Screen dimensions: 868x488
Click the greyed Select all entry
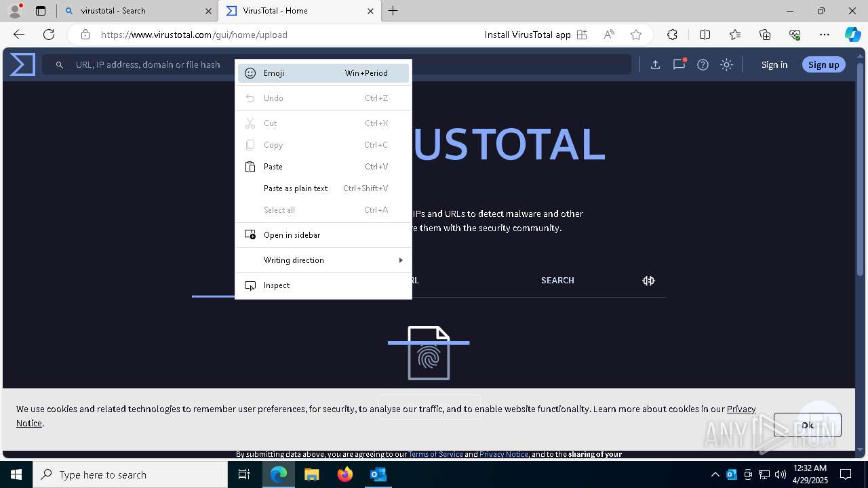[323, 210]
